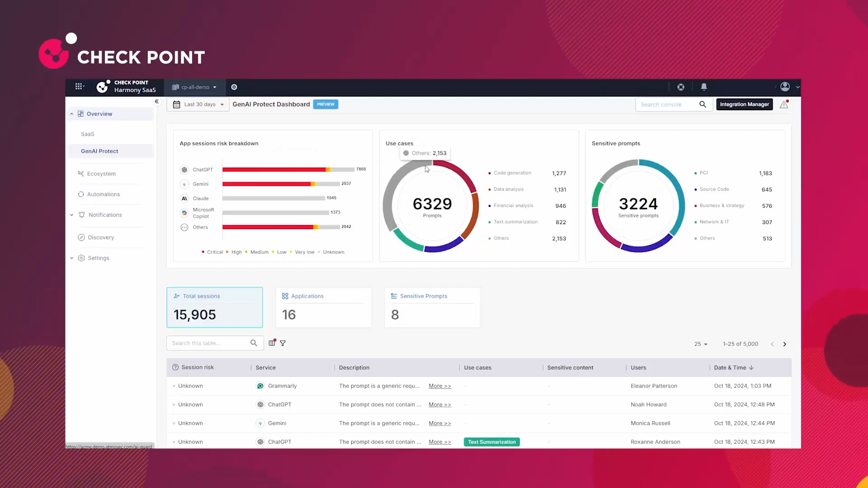
Task: Click the Grammarly service icon in table
Action: 260,386
